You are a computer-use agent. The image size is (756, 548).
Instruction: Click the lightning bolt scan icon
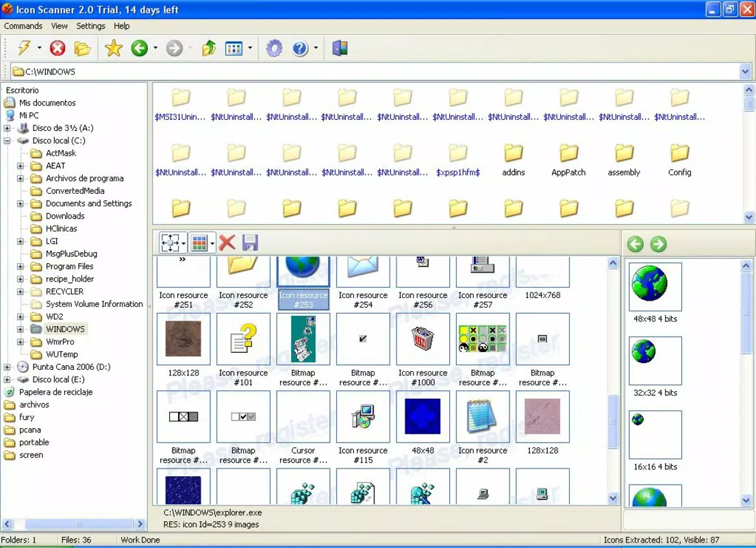pyautogui.click(x=24, y=48)
